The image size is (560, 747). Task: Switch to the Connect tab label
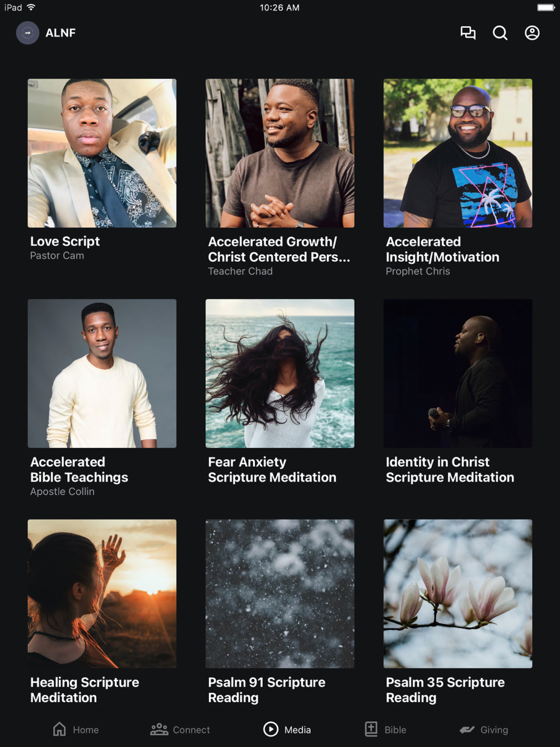[192, 730]
